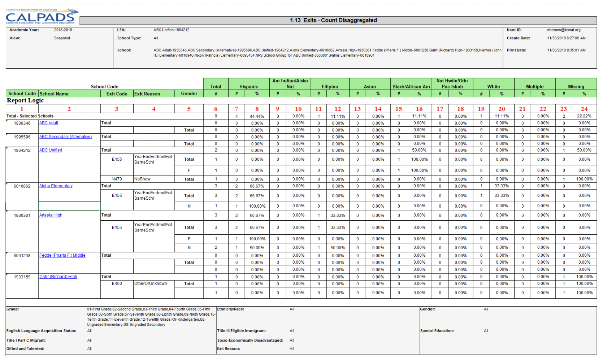603x364 pixels.
Task: Click the 'Report Logic' row label
Action: pyautogui.click(x=25, y=100)
